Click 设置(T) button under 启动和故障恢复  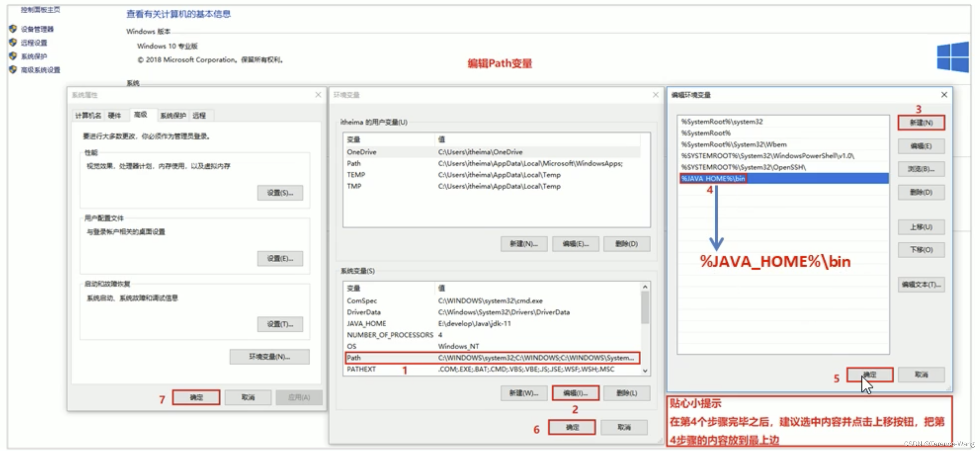click(x=280, y=324)
